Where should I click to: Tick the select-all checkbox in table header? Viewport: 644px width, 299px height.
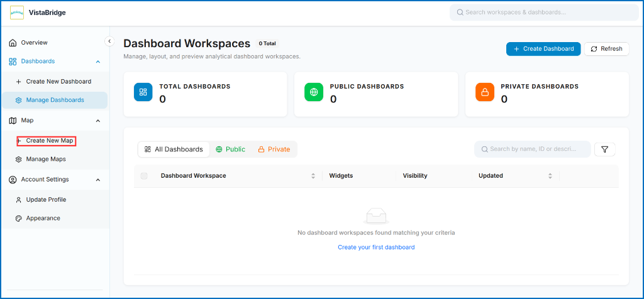(x=144, y=176)
